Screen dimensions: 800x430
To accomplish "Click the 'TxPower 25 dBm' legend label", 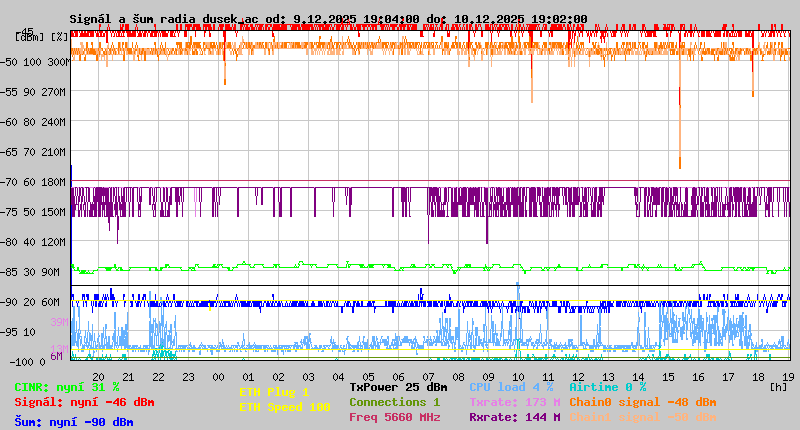I will (398, 387).
